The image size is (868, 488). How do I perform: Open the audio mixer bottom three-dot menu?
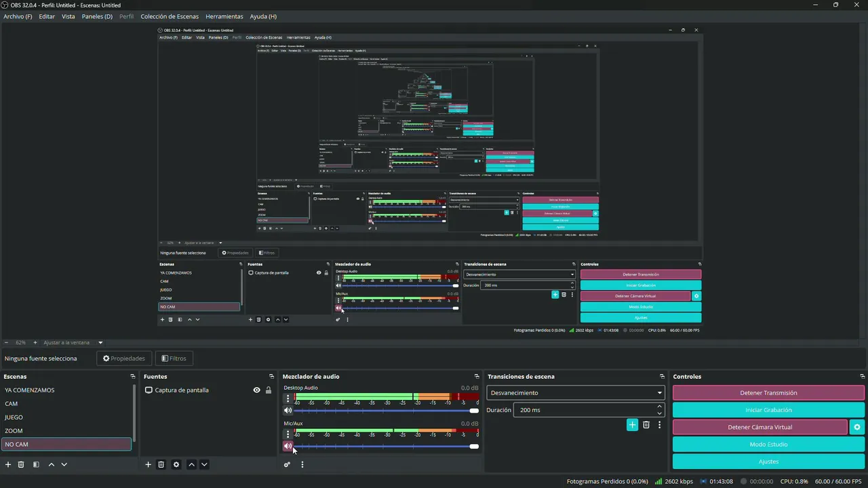click(x=302, y=464)
